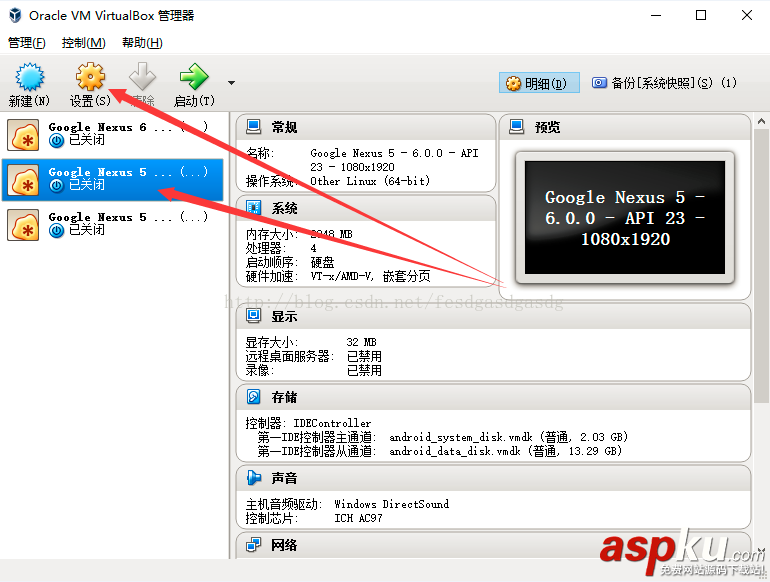Open Settings (设置) gear icon
The width and height of the screenshot is (770, 582).
(90, 77)
